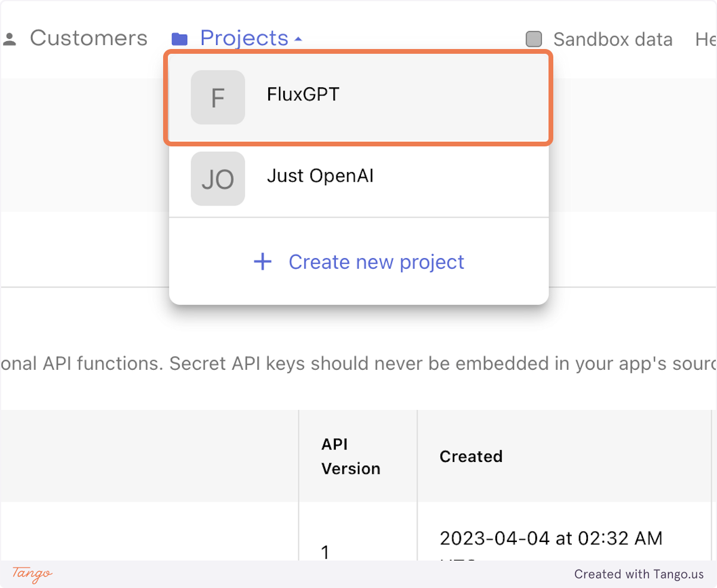Click the Customers person icon
The height and width of the screenshot is (588, 717).
click(x=10, y=39)
